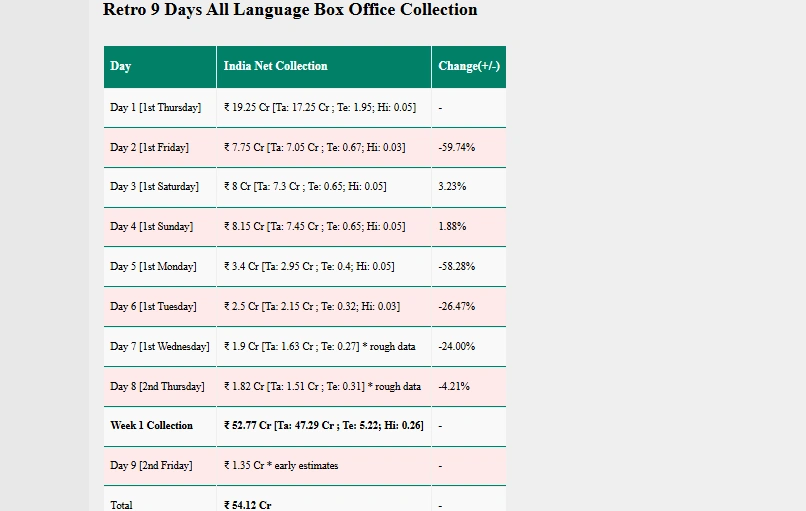The height and width of the screenshot is (511, 806).
Task: Click the ₹ 52.77 Cr week total cell
Action: point(324,426)
